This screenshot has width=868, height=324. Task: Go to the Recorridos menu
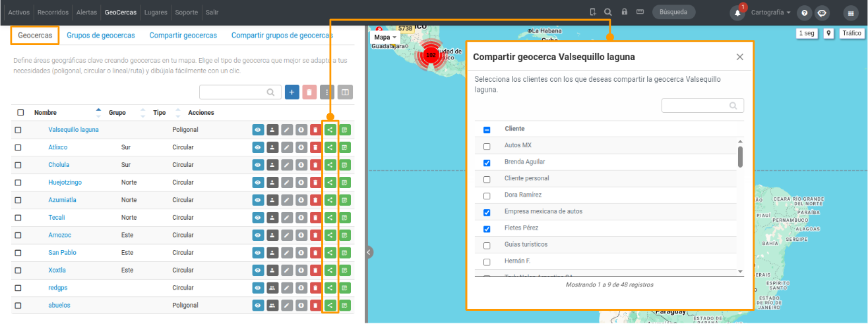pos(53,13)
